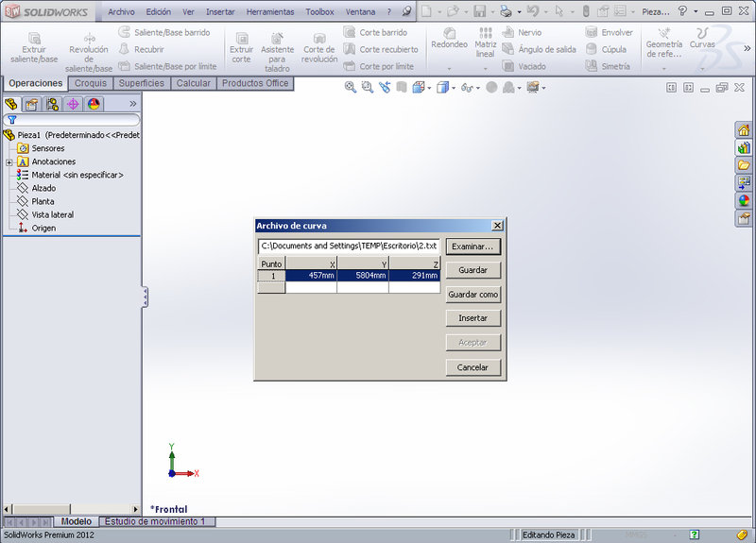Expand more manager tabs chevron
Image resolution: width=756 pixels, height=543 pixels.
click(133, 104)
